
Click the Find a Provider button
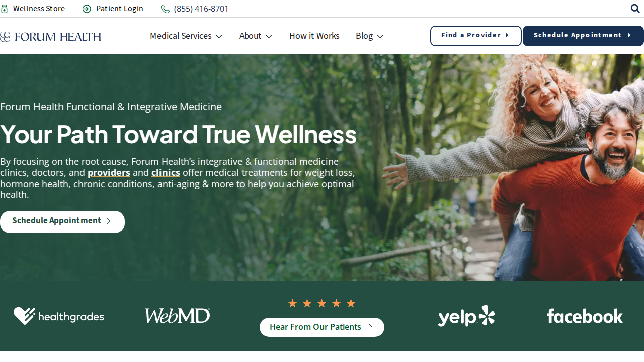(476, 36)
